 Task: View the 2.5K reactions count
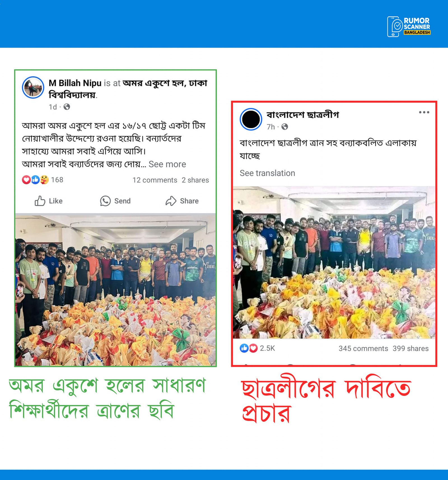pos(257,348)
